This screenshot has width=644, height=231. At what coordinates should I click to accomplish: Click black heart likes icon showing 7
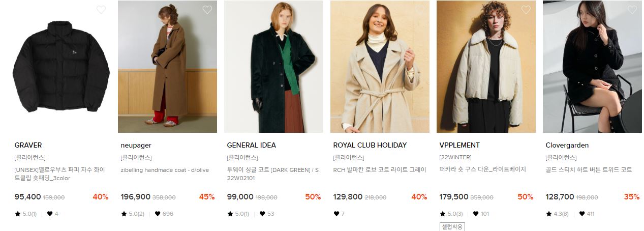[x=336, y=214]
